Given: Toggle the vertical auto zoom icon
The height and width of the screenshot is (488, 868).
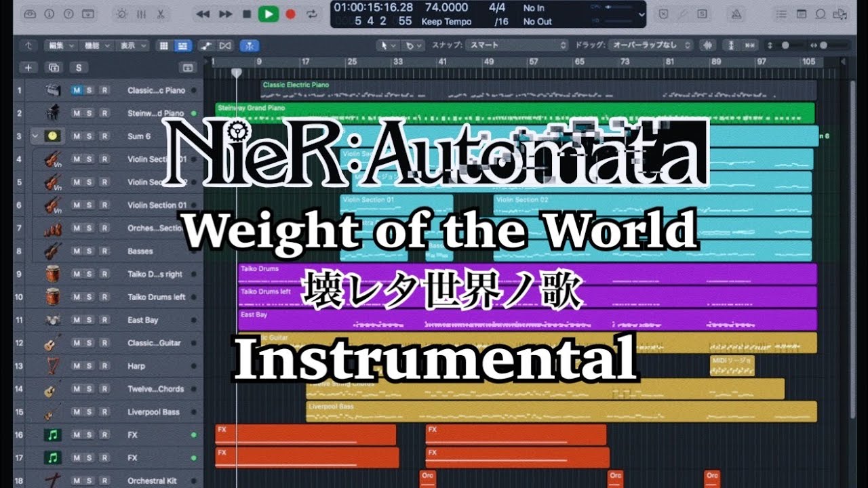Looking at the screenshot, I should point(731,45).
